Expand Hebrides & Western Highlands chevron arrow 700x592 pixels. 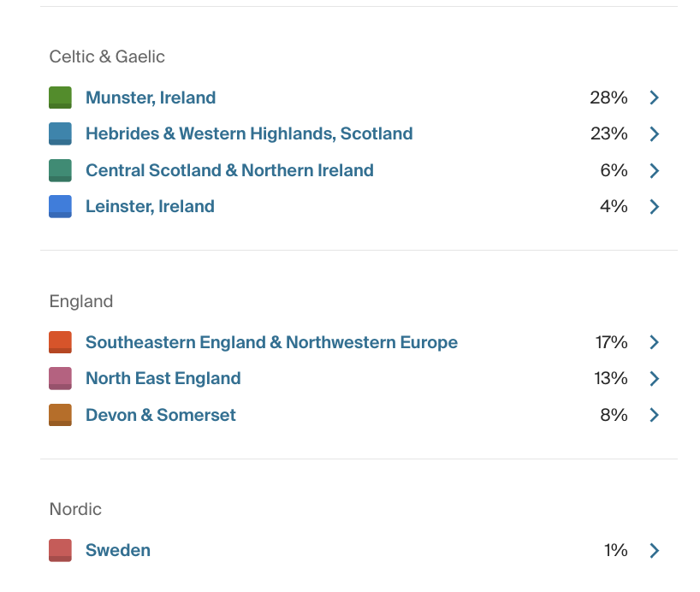(x=654, y=133)
